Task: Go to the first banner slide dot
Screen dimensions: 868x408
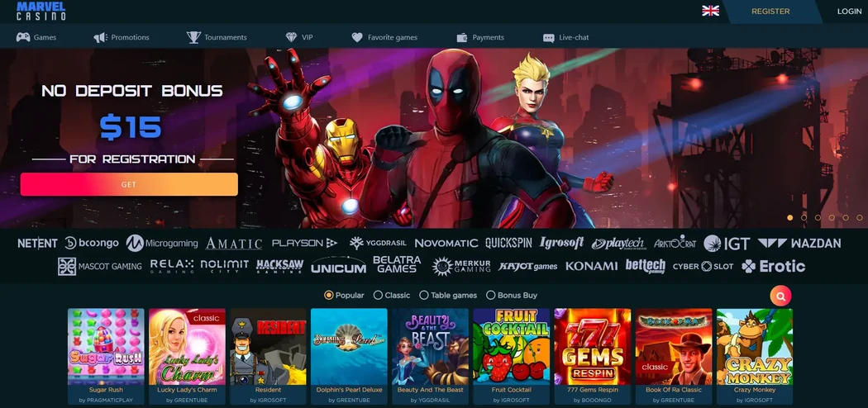Action: (x=790, y=218)
